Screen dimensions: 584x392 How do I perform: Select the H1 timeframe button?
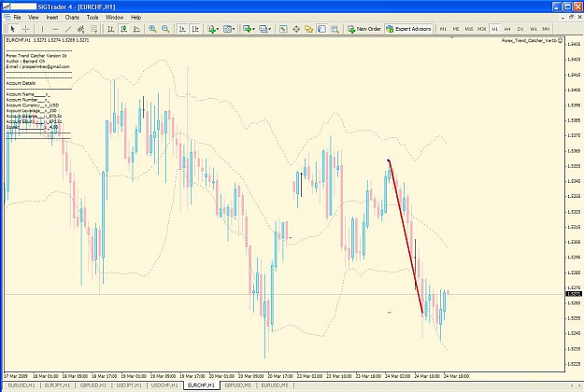click(494, 29)
